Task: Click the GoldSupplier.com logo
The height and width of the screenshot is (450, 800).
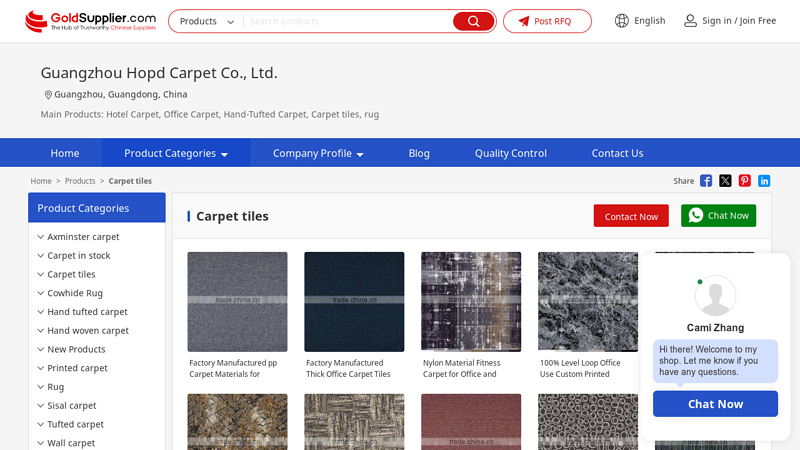Action: click(x=90, y=21)
